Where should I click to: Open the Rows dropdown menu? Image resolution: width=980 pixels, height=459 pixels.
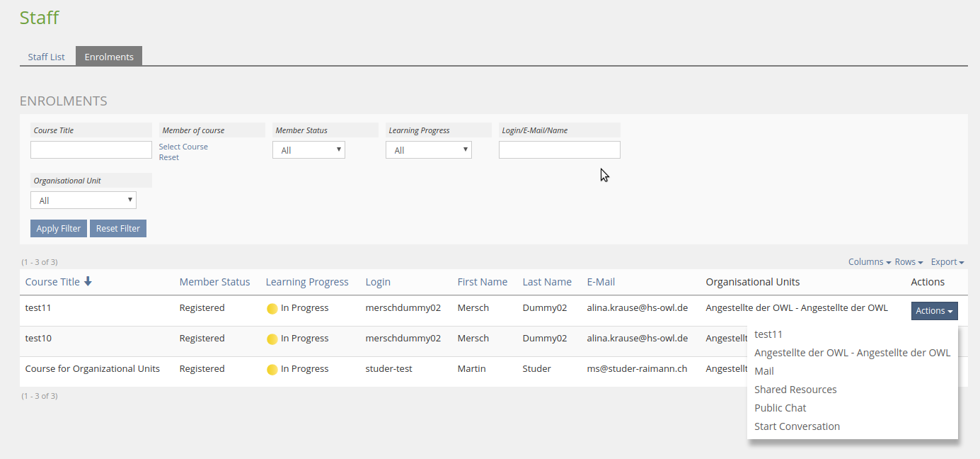click(909, 262)
